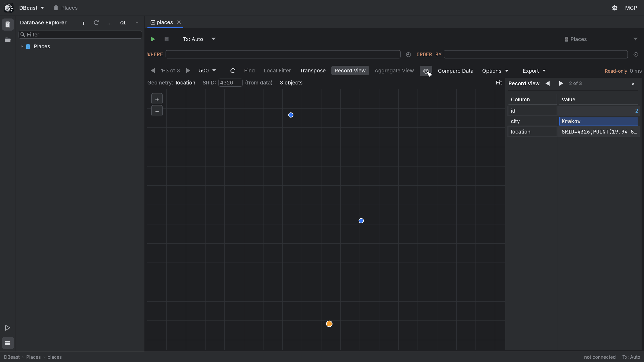The height and width of the screenshot is (362, 644).
Task: Open the 500 page size dropdown
Action: [207, 71]
